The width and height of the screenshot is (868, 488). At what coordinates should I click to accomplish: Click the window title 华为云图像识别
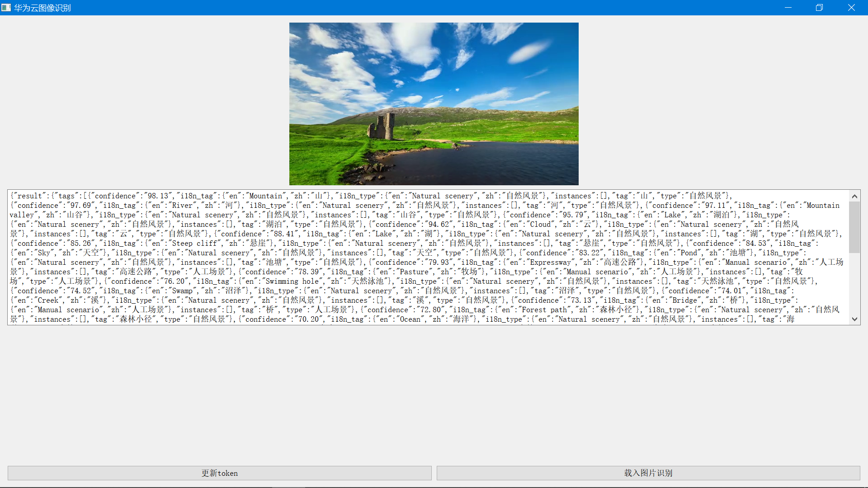coord(42,8)
